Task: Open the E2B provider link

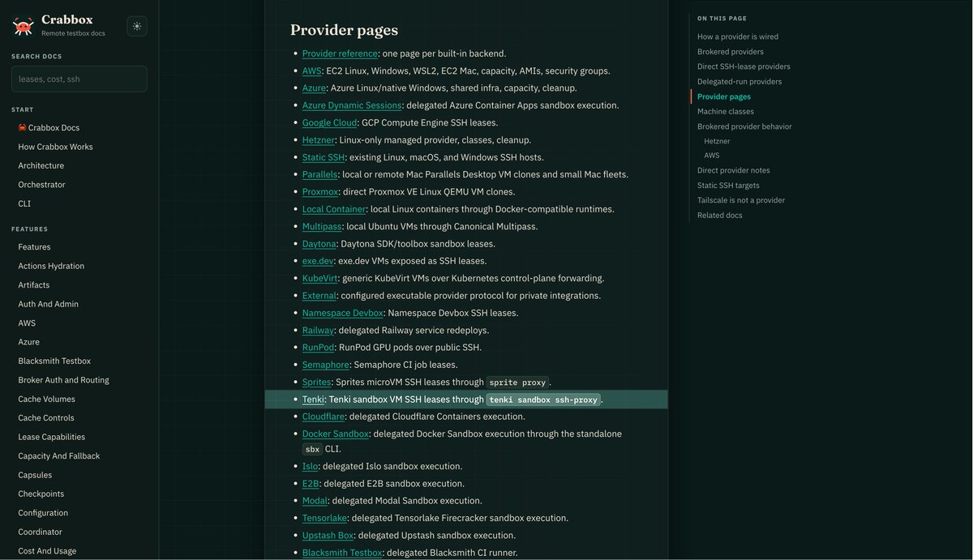Action: [x=311, y=483]
